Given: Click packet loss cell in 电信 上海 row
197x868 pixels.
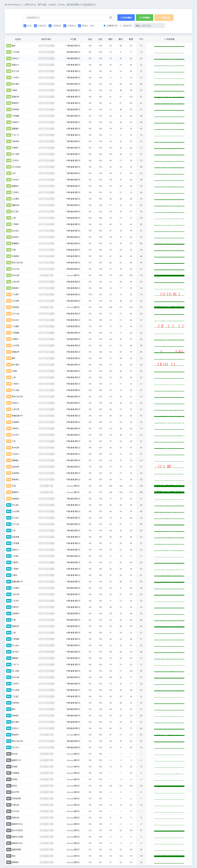Looking at the screenshot, I should click(x=90, y=218).
